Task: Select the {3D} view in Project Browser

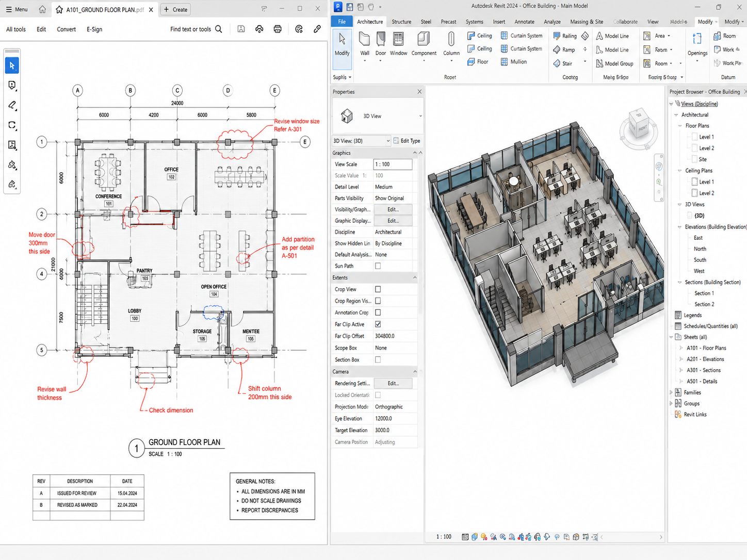Action: (x=699, y=216)
